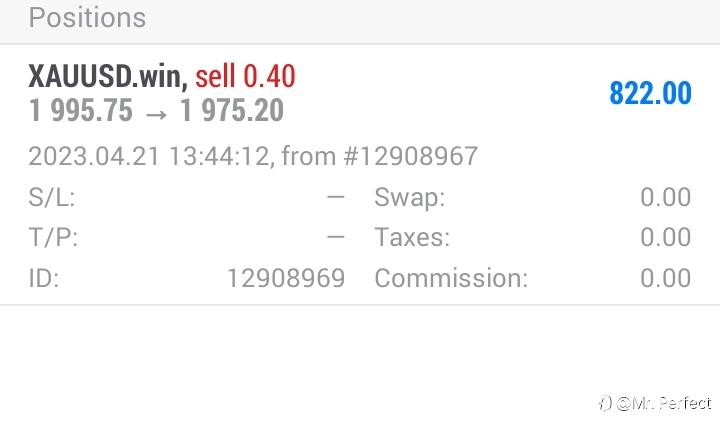Select the XAUUSD.win symbol name

pyautogui.click(x=108, y=76)
